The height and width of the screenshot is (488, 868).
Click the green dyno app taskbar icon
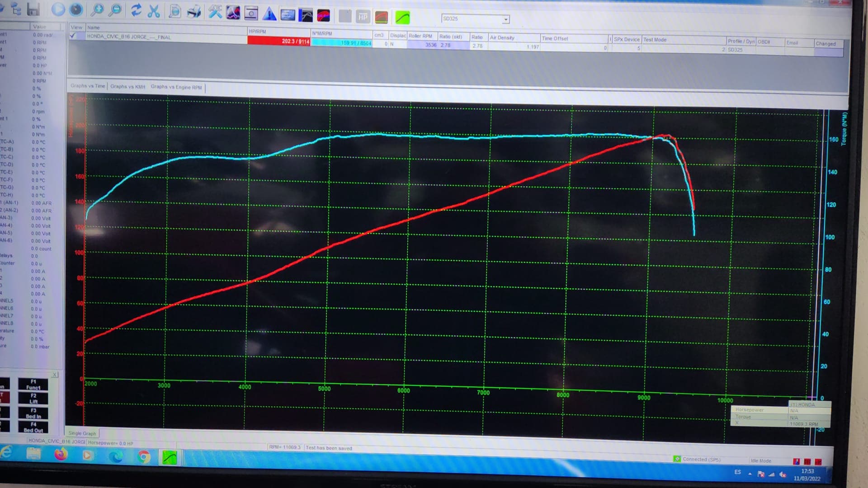(170, 458)
